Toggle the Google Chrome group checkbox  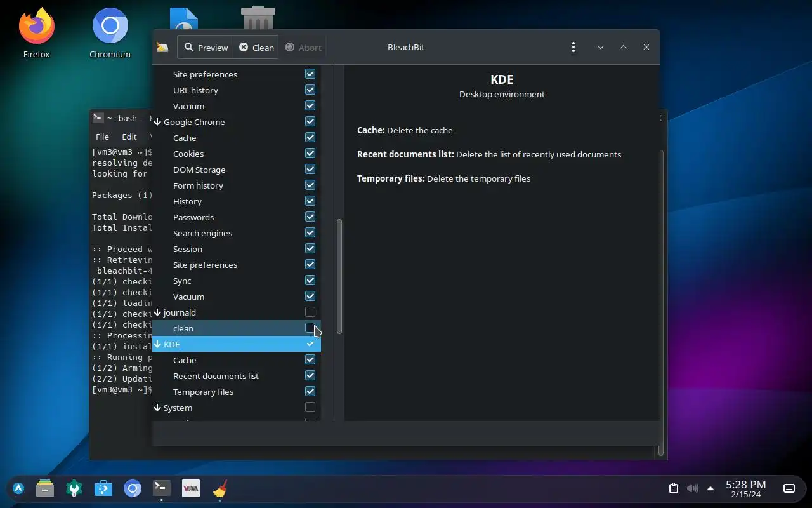(310, 121)
